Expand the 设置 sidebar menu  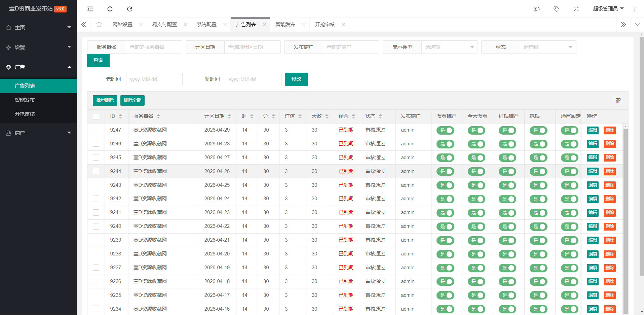(x=38, y=47)
